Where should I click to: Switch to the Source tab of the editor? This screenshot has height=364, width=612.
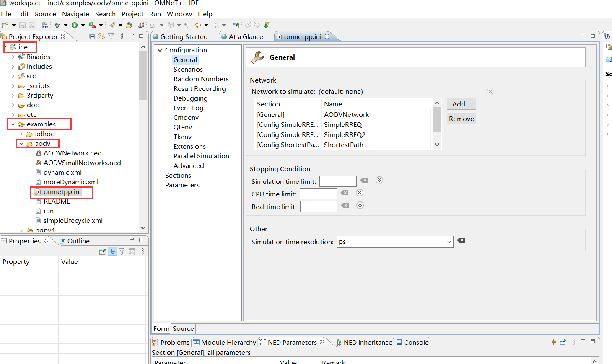[x=183, y=329]
